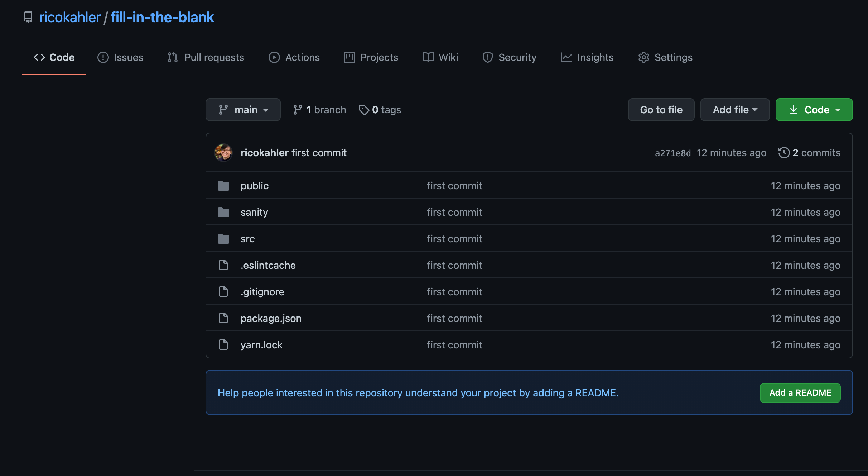Click file icon for .eslintcache
The image size is (868, 476).
pos(223,265)
